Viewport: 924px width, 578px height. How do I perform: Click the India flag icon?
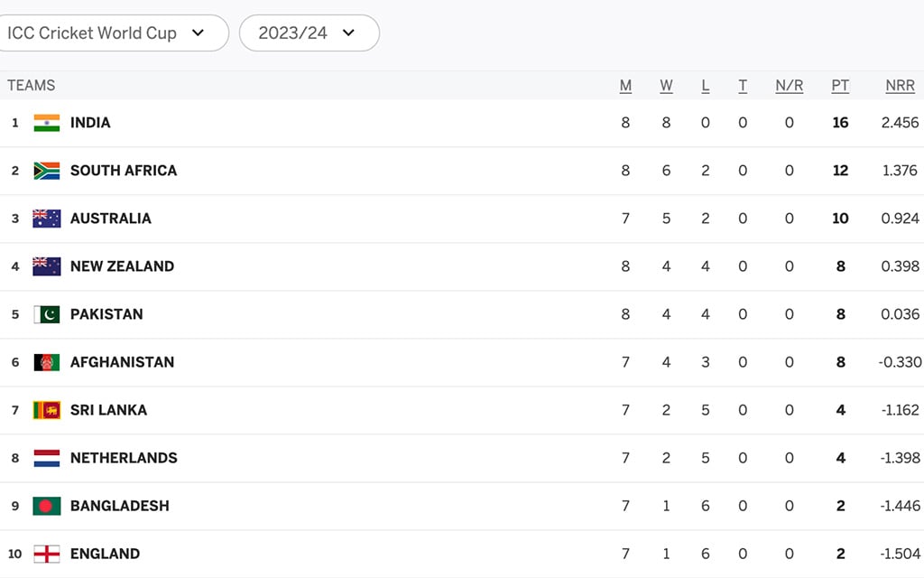[x=47, y=123]
